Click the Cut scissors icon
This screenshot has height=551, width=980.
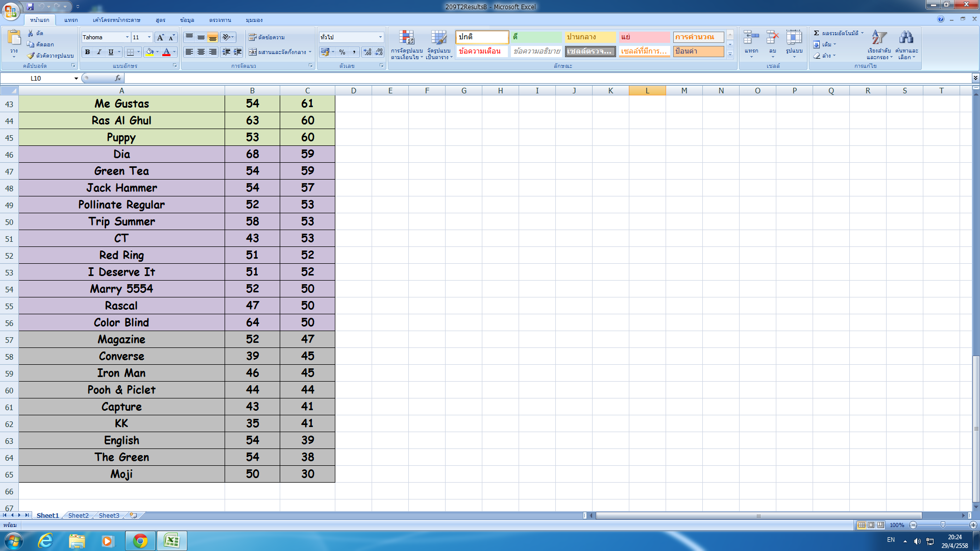(x=31, y=33)
